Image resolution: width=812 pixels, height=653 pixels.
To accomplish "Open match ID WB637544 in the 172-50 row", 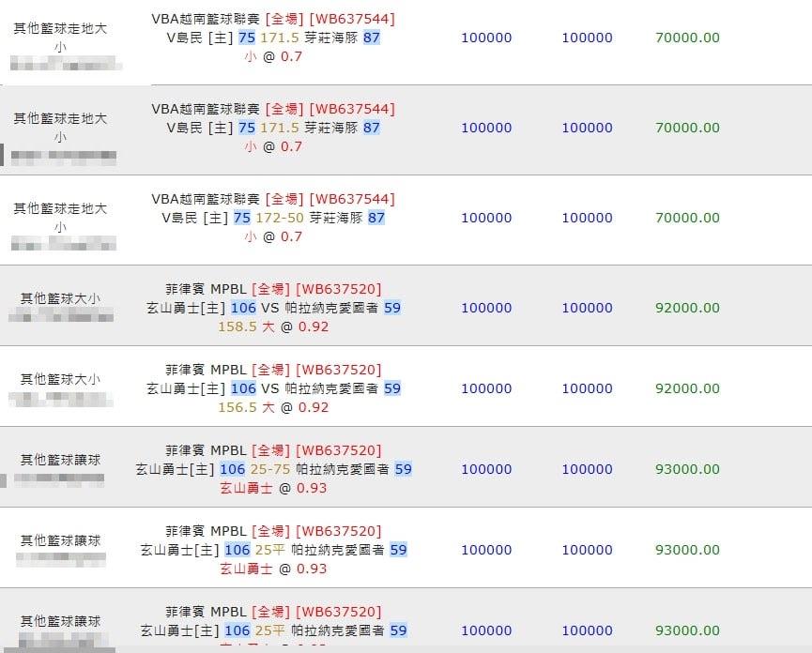I will [x=352, y=199].
